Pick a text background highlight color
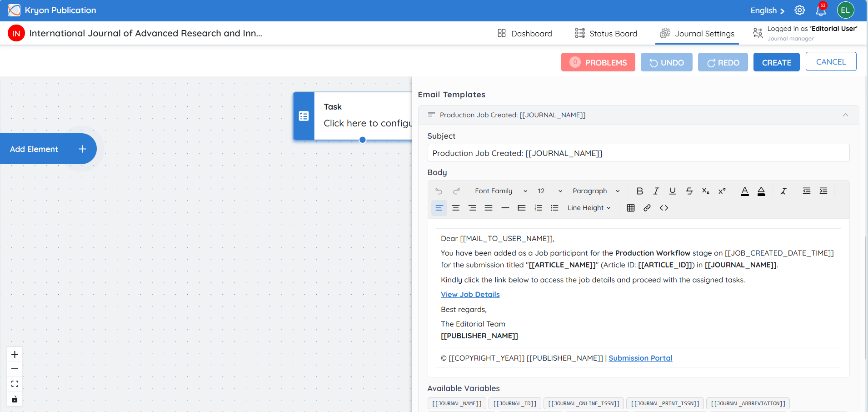Image resolution: width=868 pixels, height=412 pixels. pyautogui.click(x=761, y=191)
